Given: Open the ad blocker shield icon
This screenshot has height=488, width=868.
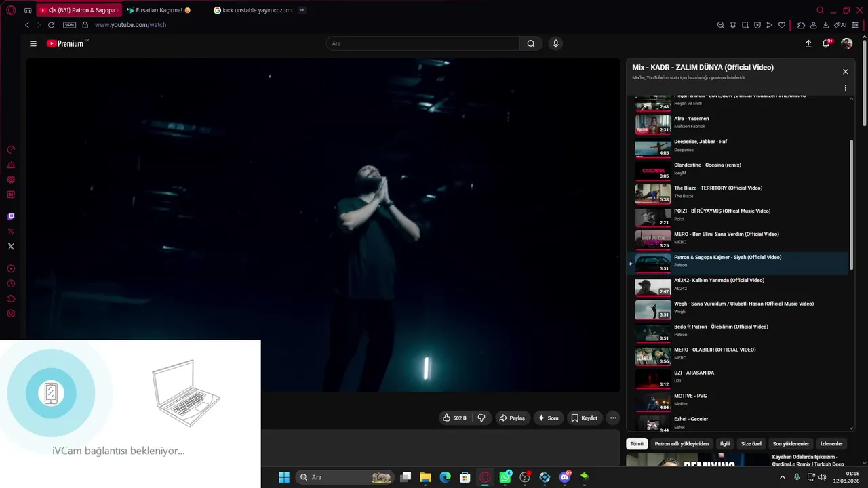Looking at the screenshot, I should [757, 25].
